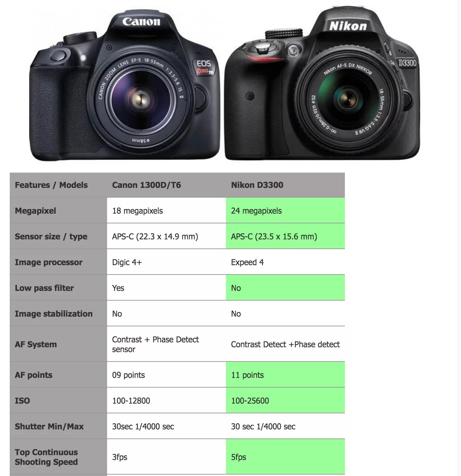Click the green 11 points cell

coord(285,375)
